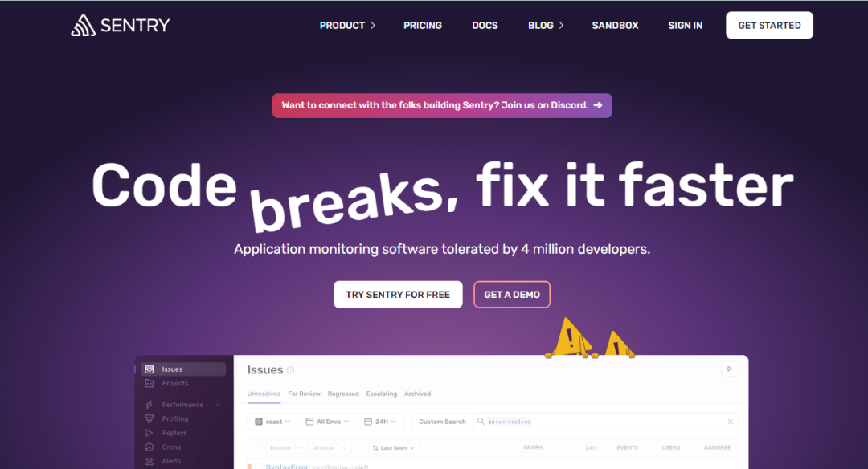Click the GET A DEMO button
Image resolution: width=868 pixels, height=469 pixels.
point(512,295)
